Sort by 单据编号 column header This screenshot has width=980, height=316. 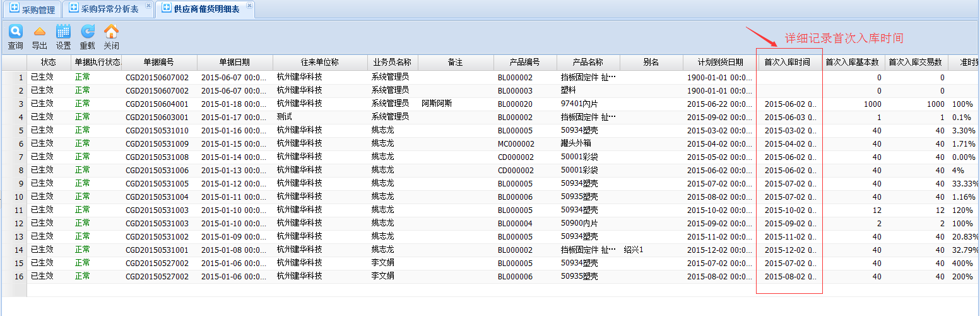tap(159, 63)
